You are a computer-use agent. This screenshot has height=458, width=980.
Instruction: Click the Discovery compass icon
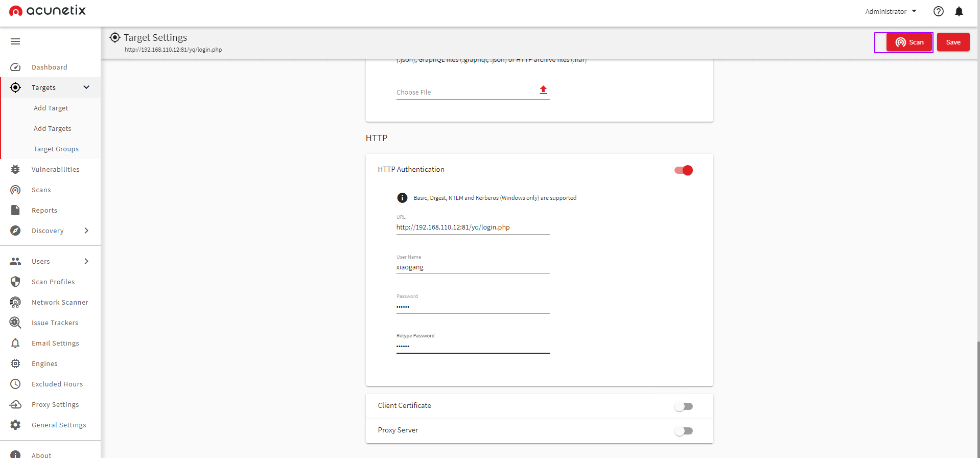(15, 231)
